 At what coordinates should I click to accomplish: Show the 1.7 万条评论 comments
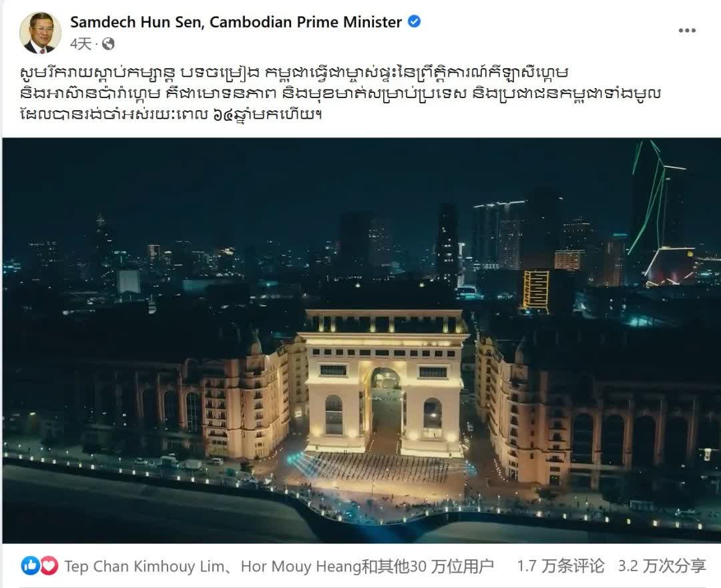pyautogui.click(x=561, y=566)
